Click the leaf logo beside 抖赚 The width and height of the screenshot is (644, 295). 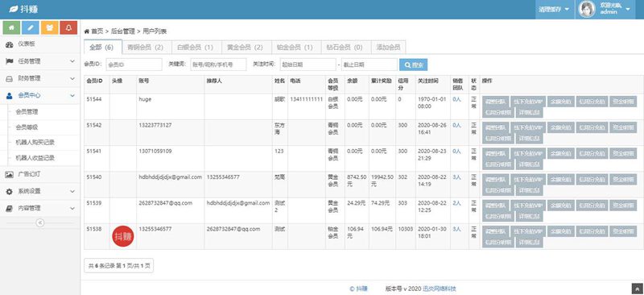click(13, 10)
